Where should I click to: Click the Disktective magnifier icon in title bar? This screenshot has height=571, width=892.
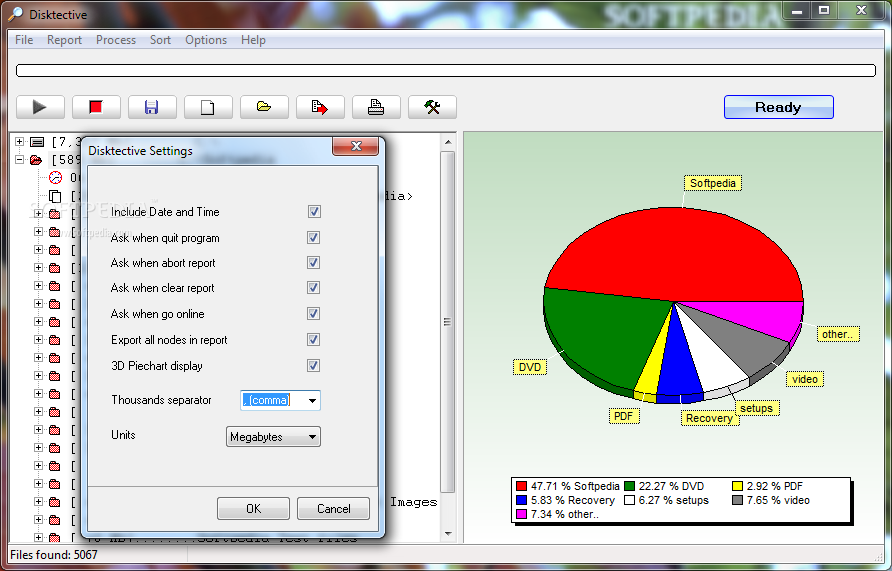[15, 14]
